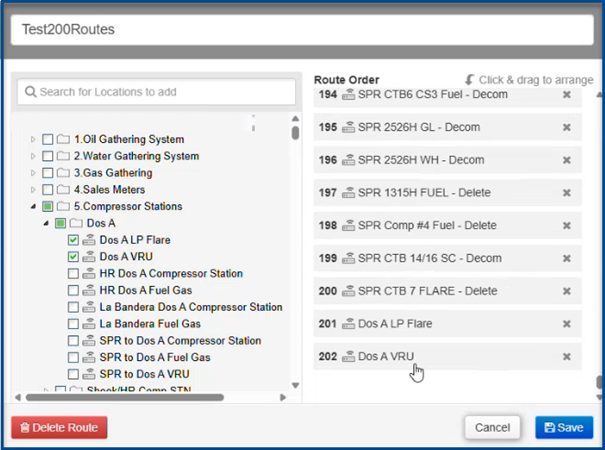This screenshot has width=605, height=450.
Task: Remove Dos A LP Flare from route order
Action: [566, 324]
